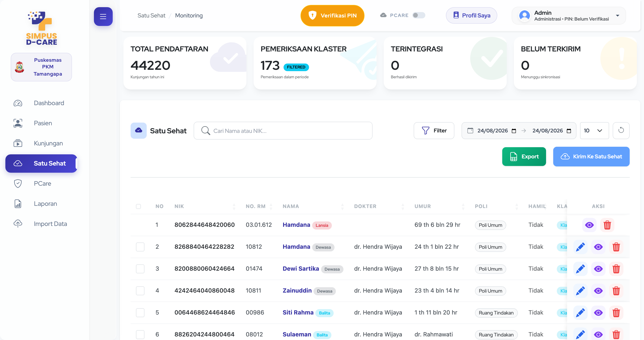Click the search magnifier icon
This screenshot has height=340, width=644.
tap(205, 130)
